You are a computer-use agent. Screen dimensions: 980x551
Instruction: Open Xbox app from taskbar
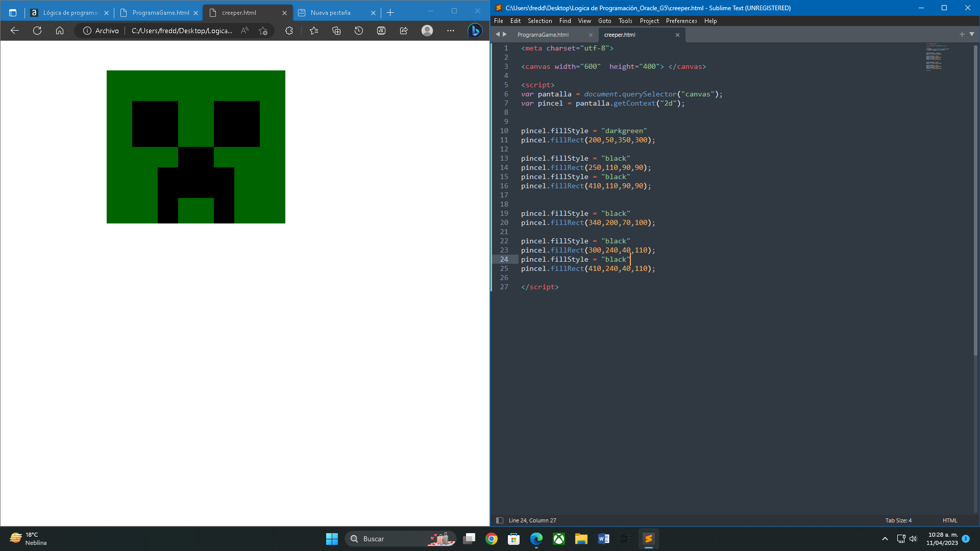pos(559,539)
